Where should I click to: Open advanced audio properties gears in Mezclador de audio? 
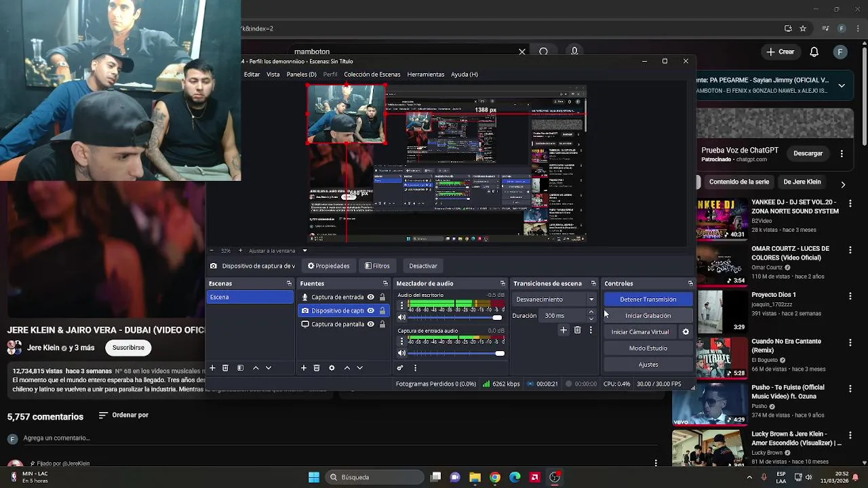coord(400,368)
